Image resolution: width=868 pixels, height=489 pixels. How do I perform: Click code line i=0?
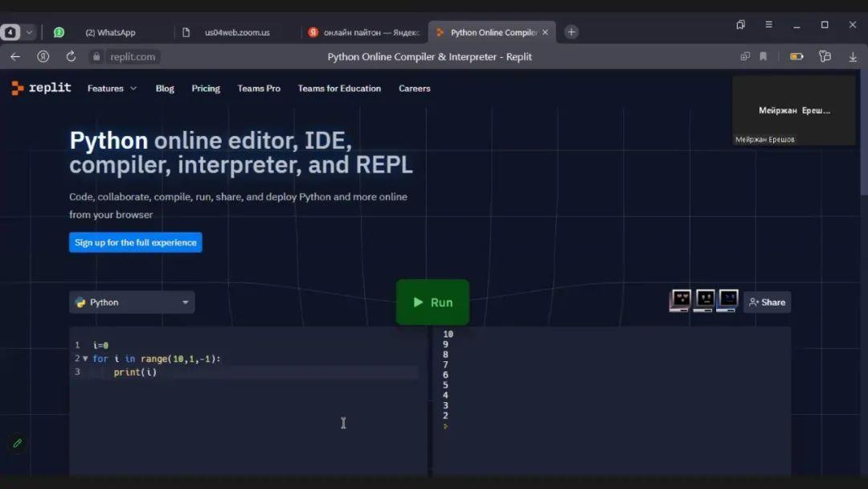(x=100, y=345)
